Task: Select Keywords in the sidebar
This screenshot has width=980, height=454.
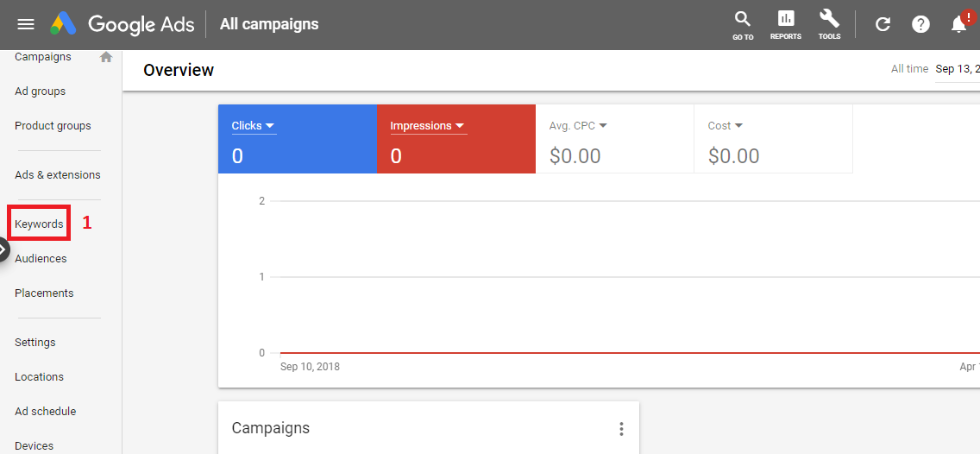Action: click(39, 224)
